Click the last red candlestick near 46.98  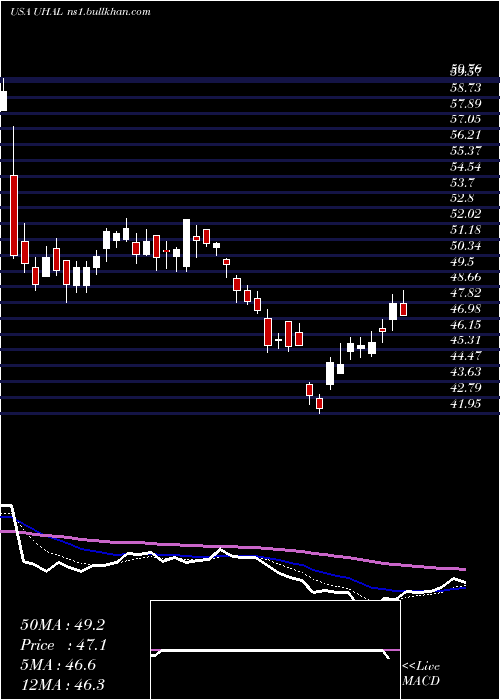(403, 308)
